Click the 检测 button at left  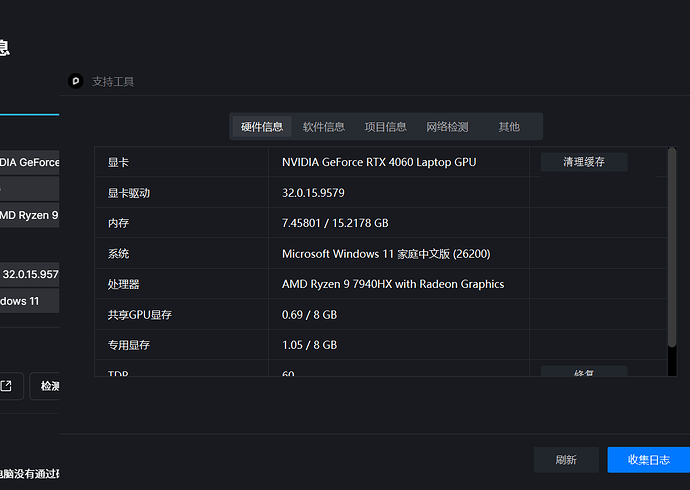pos(45,386)
